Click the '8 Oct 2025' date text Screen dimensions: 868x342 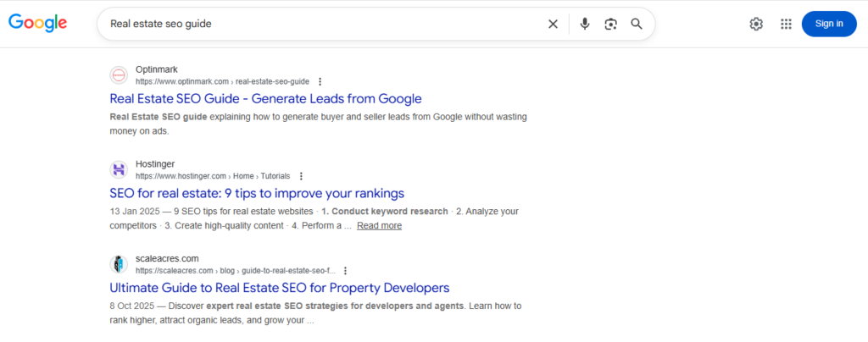tap(131, 306)
